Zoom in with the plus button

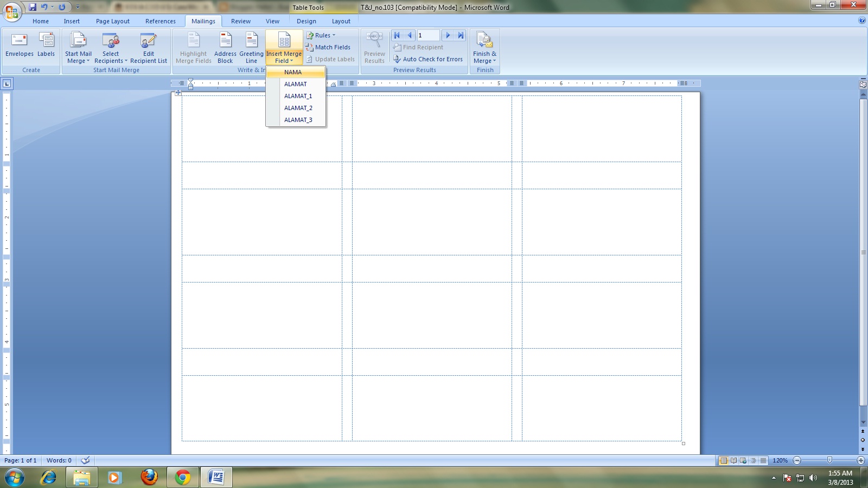pos(861,460)
